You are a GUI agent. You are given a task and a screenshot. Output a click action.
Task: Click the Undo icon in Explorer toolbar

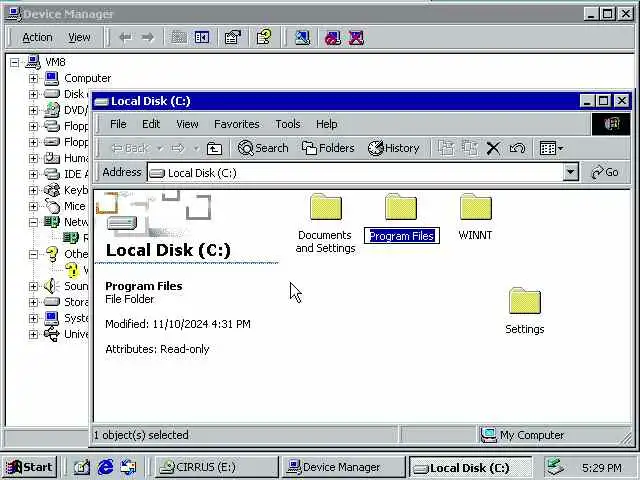pyautogui.click(x=517, y=148)
